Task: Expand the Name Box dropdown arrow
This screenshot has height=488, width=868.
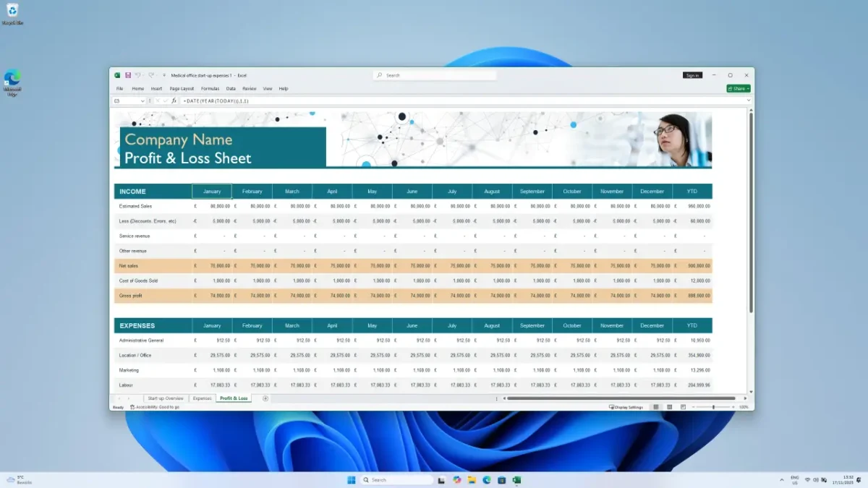Action: coord(142,101)
